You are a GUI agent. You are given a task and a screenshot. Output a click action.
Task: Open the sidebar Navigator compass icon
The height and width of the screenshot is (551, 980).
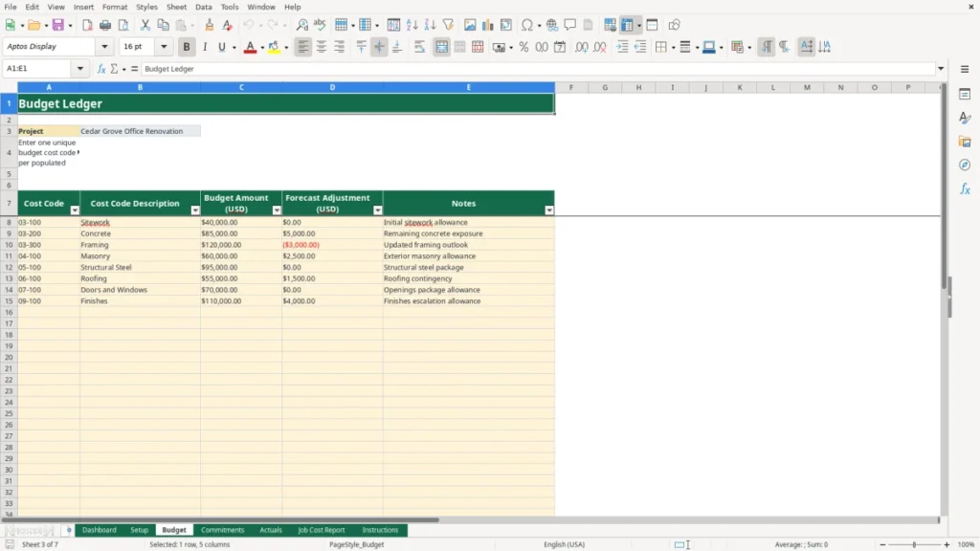tap(965, 165)
